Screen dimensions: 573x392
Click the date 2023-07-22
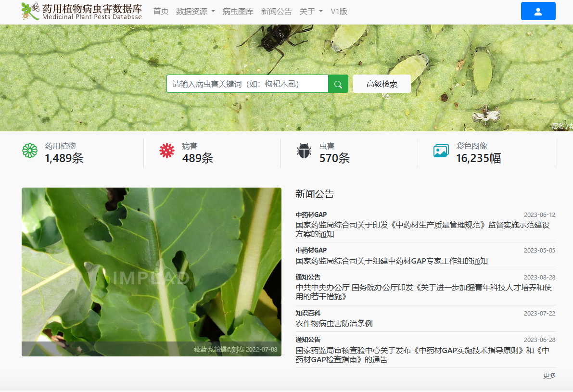click(539, 314)
